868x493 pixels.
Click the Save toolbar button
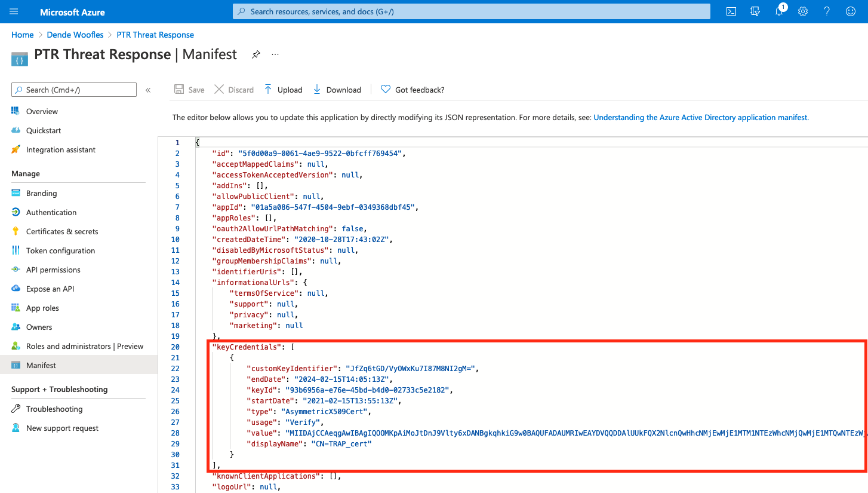click(x=189, y=90)
